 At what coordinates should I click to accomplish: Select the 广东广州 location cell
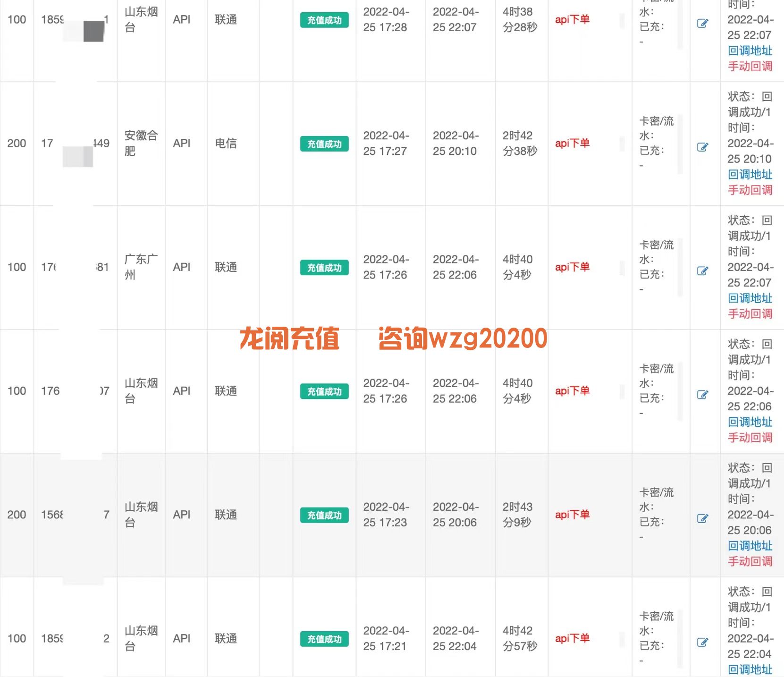tap(141, 267)
